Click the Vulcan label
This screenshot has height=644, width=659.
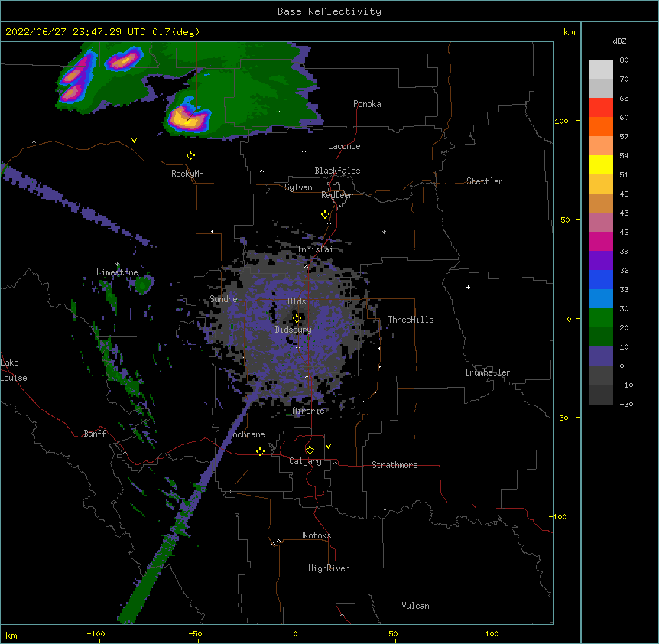[x=415, y=606]
